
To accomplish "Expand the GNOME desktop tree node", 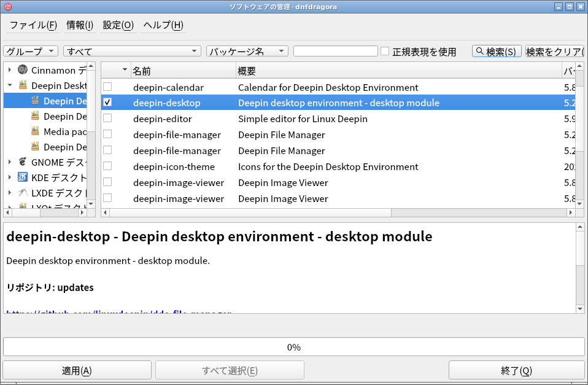I will (10, 161).
